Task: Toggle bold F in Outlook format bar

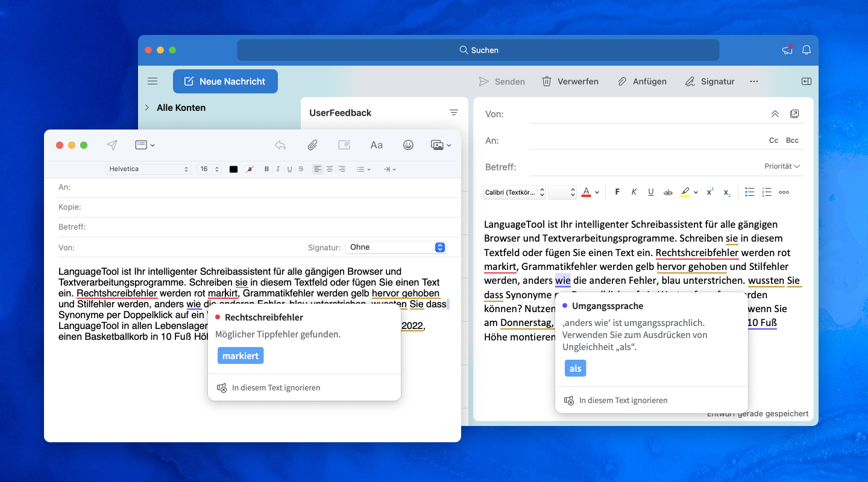Action: pyautogui.click(x=617, y=192)
